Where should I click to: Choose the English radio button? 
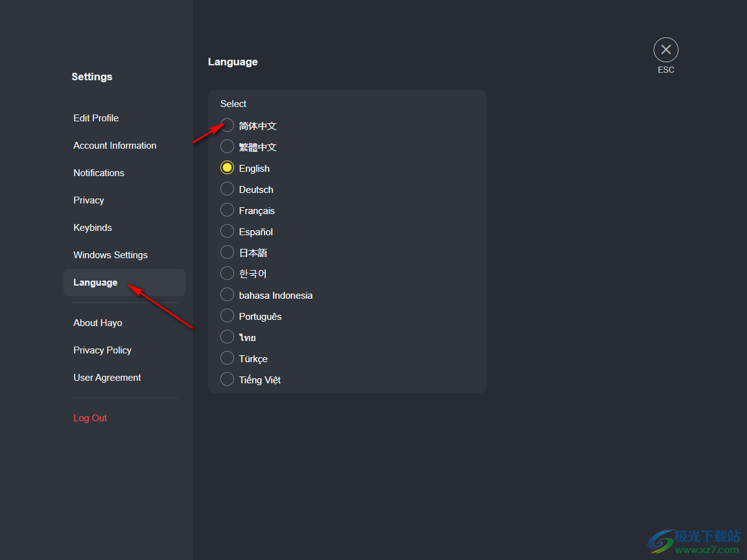[227, 167]
